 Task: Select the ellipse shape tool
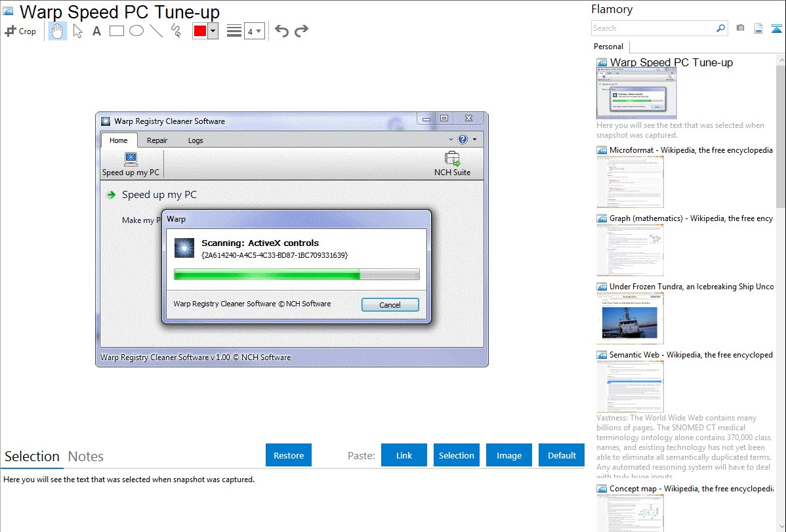tap(136, 31)
